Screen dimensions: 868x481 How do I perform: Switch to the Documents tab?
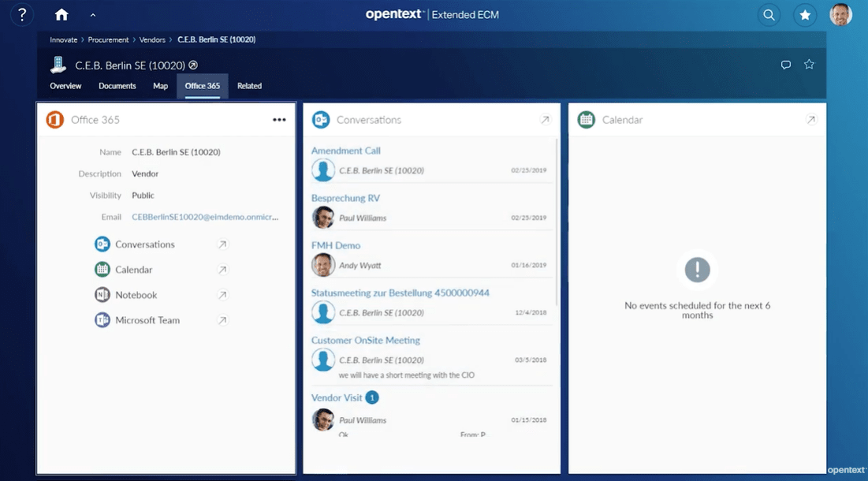[117, 86]
